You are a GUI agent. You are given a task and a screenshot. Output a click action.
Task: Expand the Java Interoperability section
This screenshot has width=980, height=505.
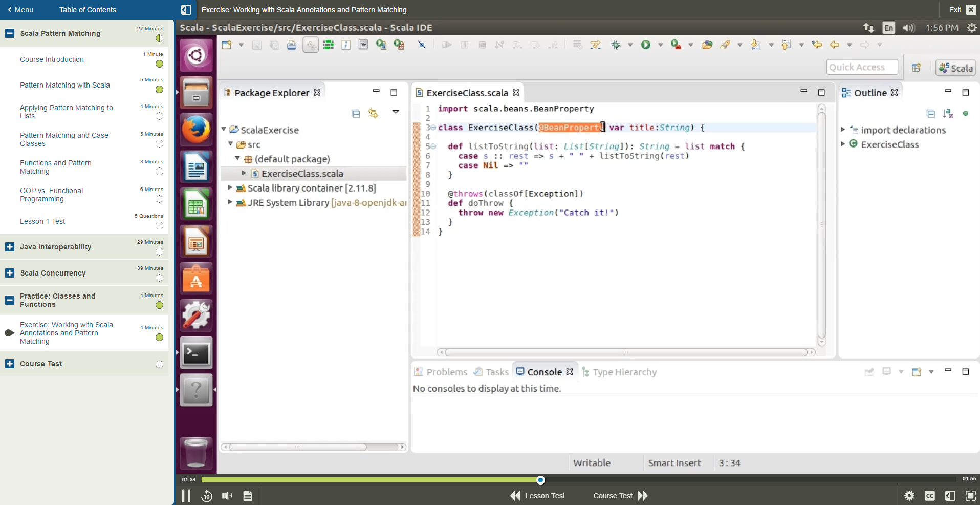(x=10, y=247)
